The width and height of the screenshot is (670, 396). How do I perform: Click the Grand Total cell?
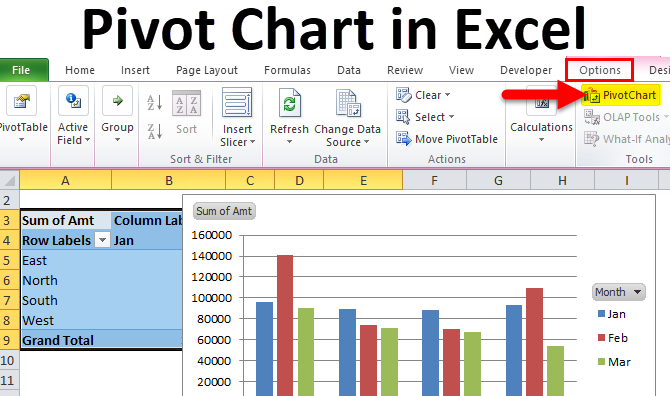(66, 340)
